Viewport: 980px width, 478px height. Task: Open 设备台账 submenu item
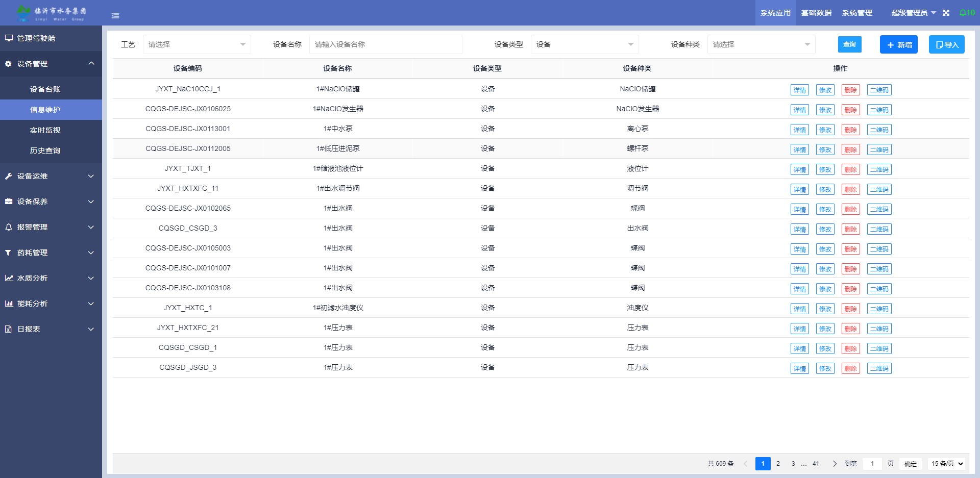click(x=51, y=89)
